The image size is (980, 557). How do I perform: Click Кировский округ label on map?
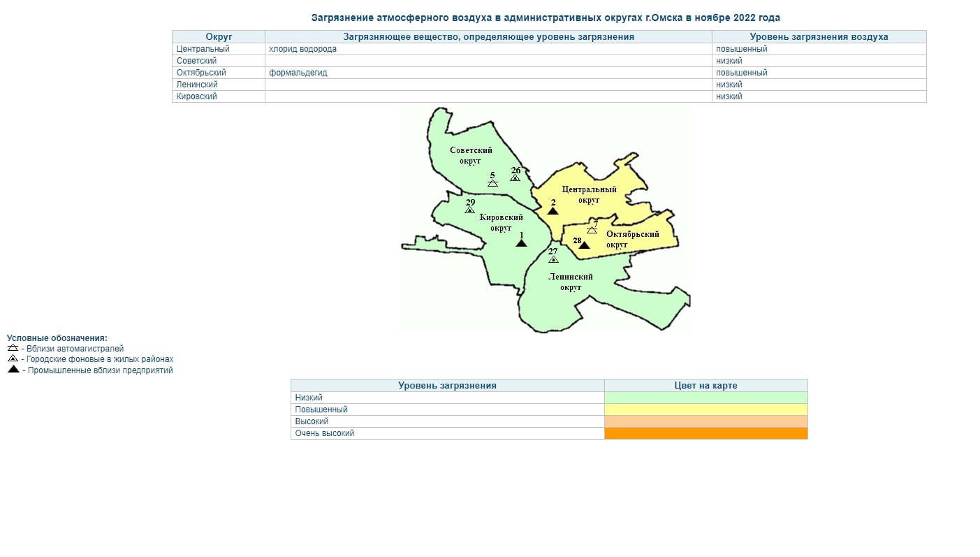(501, 222)
